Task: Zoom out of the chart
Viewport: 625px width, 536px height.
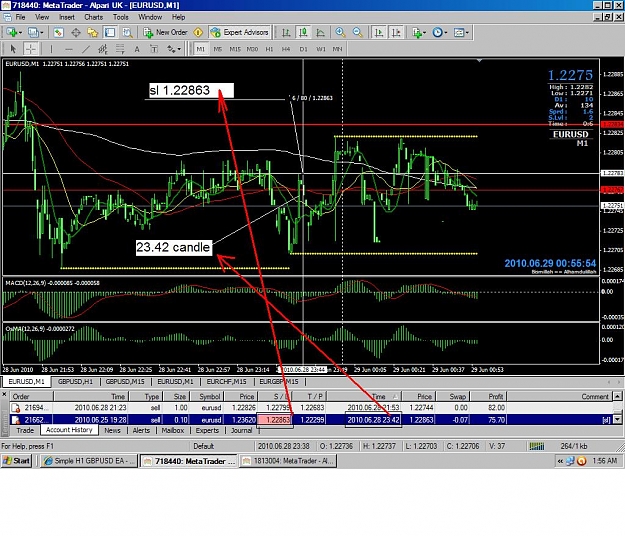Action: [358, 33]
